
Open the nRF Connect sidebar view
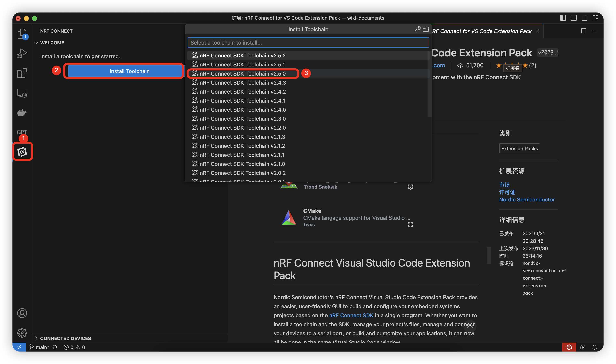(x=22, y=152)
